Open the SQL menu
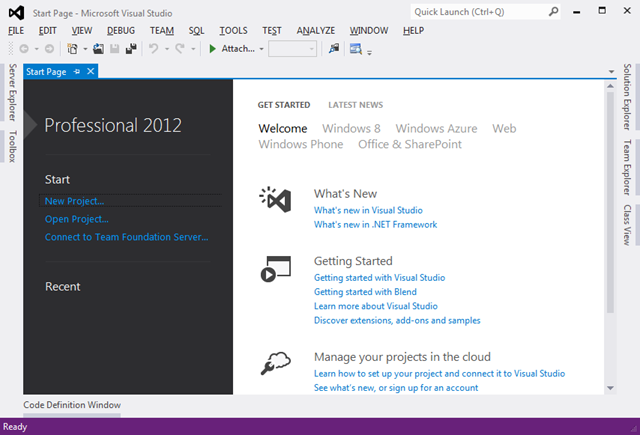 click(196, 31)
